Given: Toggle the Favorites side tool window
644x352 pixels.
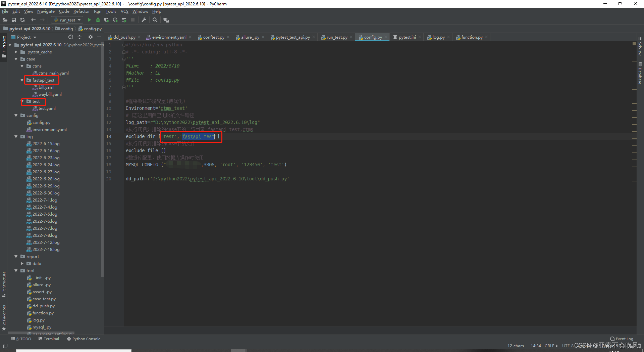Looking at the screenshot, I should click(x=4, y=318).
